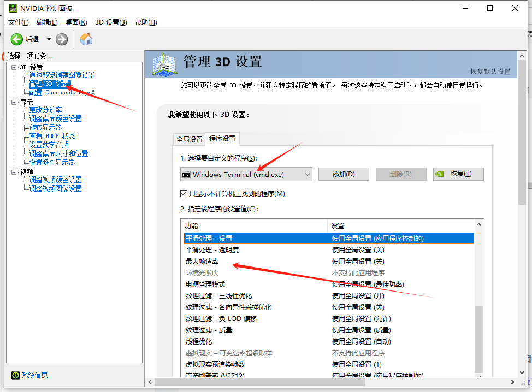Click the settings list vertical scrollbar thumb
This screenshot has height=392, width=532.
click(x=478, y=339)
